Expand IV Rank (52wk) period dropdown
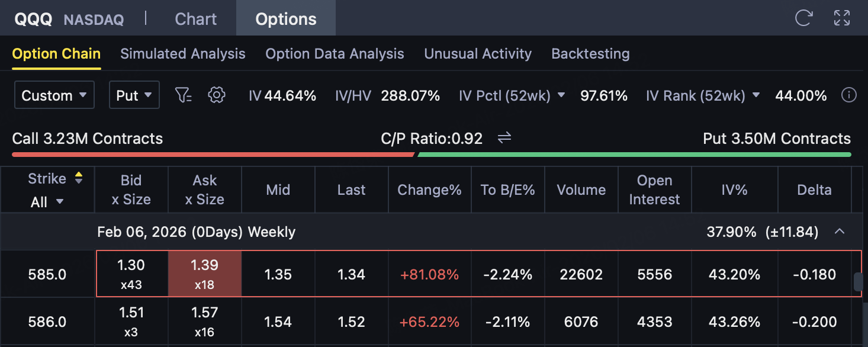Image resolution: width=868 pixels, height=347 pixels. tap(756, 95)
